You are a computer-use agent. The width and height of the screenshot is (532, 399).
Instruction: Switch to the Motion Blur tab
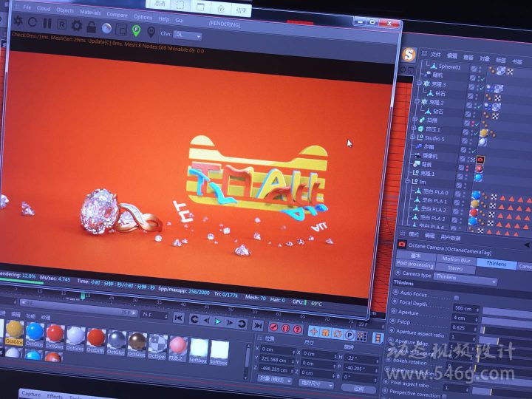click(x=456, y=260)
